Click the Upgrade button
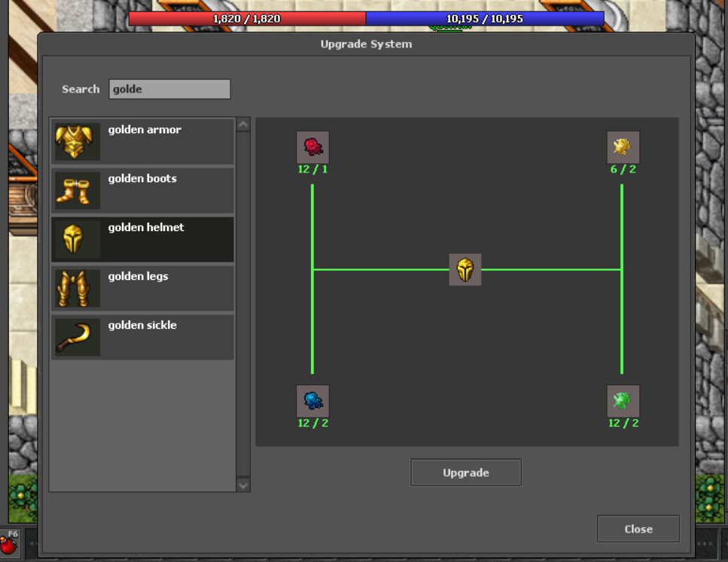Screen dimensions: 728x562 click(x=466, y=472)
